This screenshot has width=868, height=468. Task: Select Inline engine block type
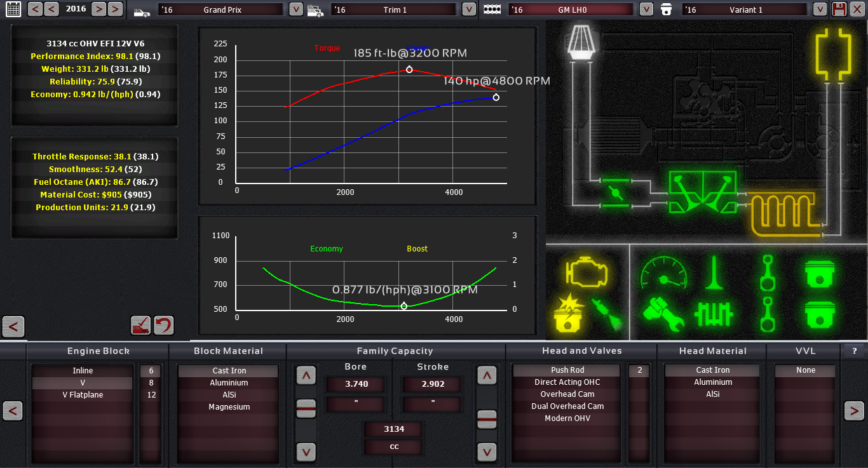pyautogui.click(x=83, y=371)
